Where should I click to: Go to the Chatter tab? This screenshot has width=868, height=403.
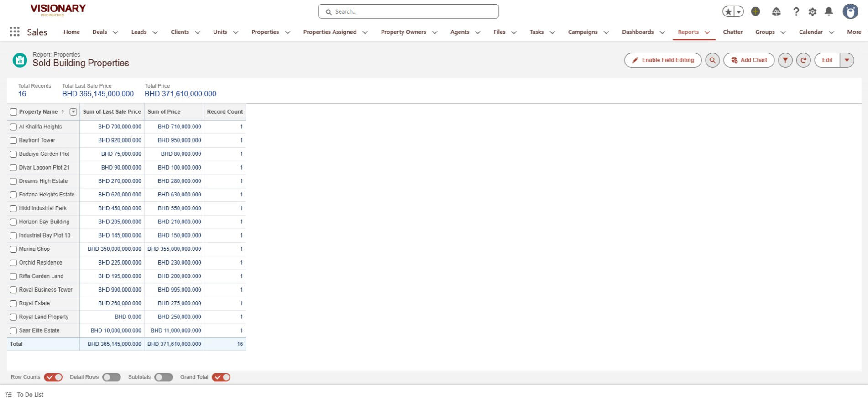click(732, 32)
